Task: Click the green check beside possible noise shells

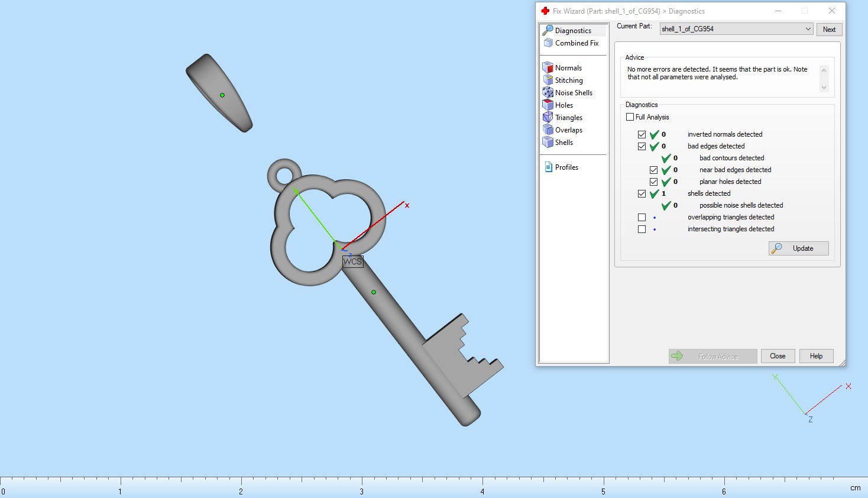Action: click(666, 205)
